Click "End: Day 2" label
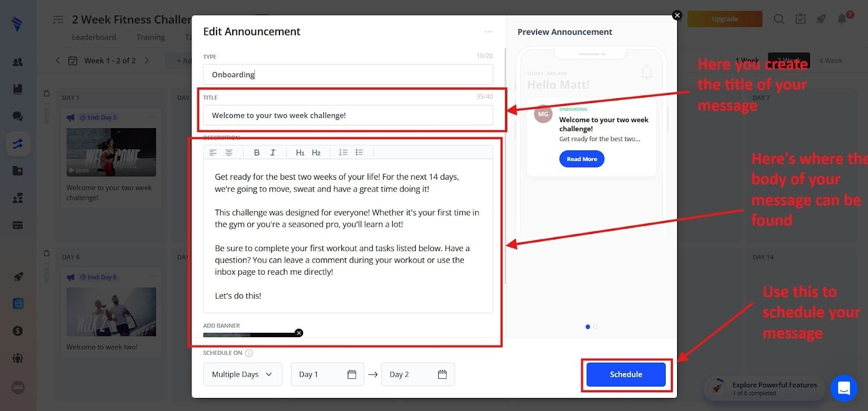Screen dimensions: 868x411 coord(102,117)
